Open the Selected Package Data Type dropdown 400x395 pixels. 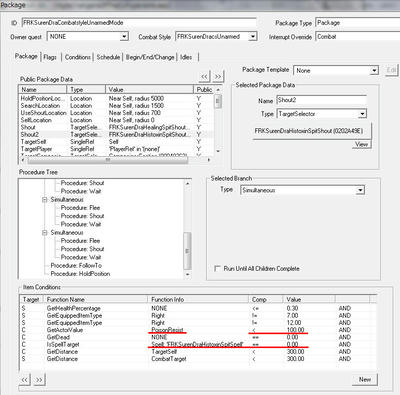pos(362,114)
